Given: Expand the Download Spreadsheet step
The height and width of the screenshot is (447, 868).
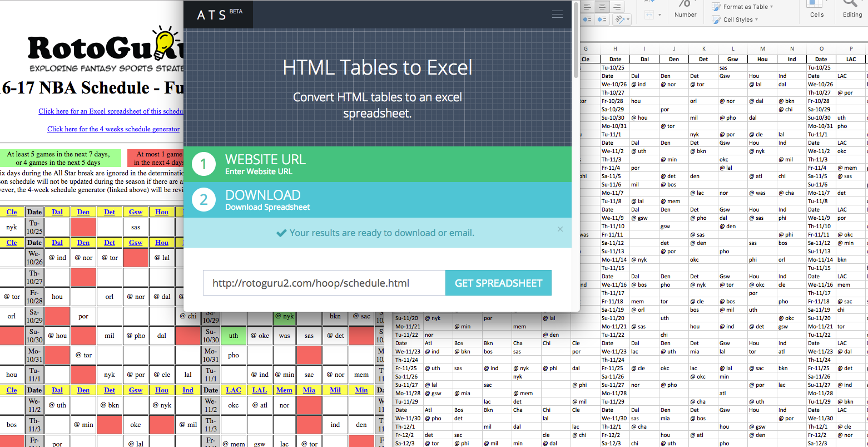Looking at the screenshot, I should pos(378,200).
